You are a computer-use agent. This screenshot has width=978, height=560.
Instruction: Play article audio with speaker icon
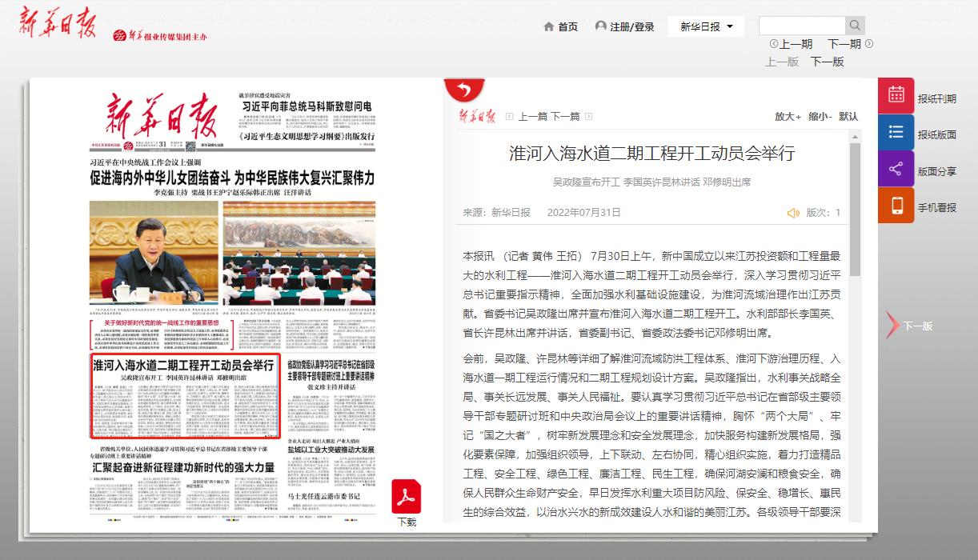pyautogui.click(x=793, y=213)
